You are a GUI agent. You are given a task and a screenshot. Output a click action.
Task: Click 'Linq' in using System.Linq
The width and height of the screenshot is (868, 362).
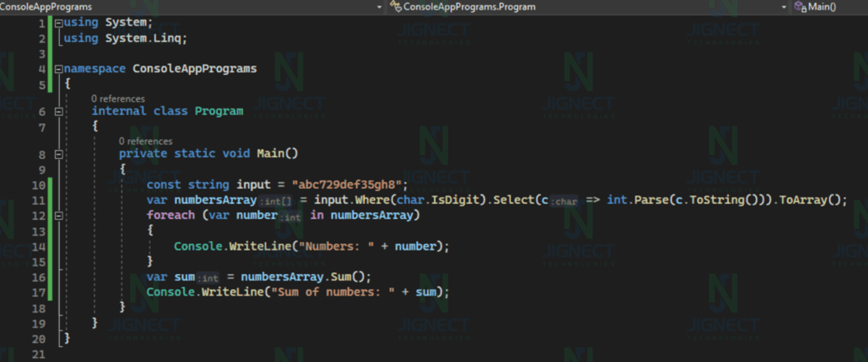[167, 38]
